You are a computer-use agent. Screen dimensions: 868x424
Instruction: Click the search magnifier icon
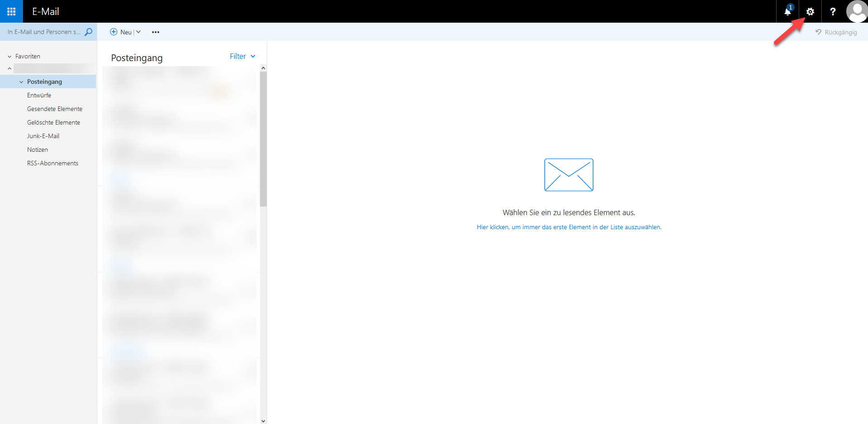(89, 32)
